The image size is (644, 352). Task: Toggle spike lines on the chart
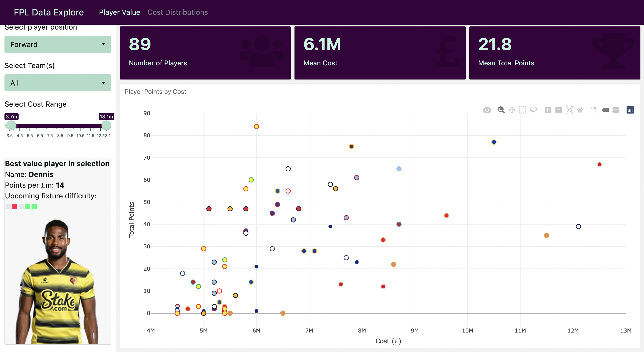593,110
